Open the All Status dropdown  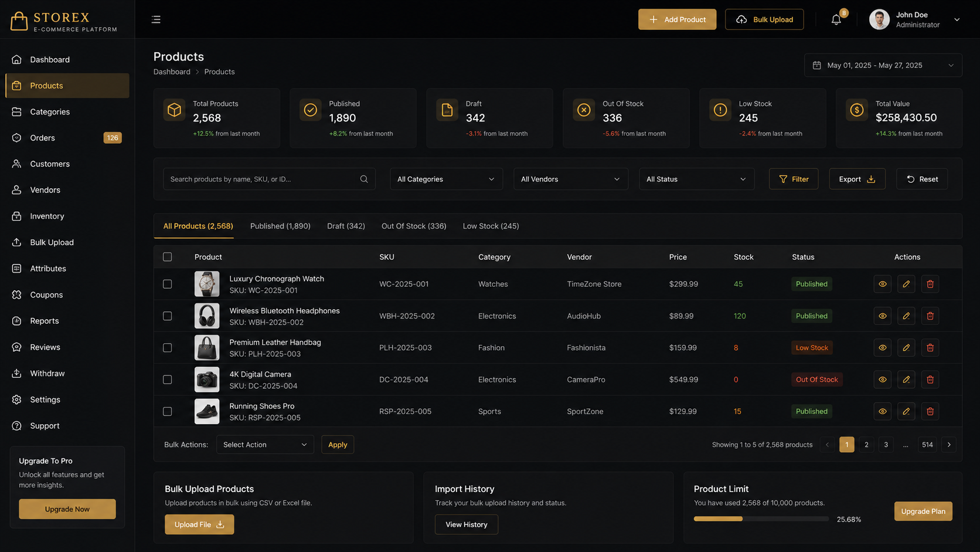coord(696,179)
